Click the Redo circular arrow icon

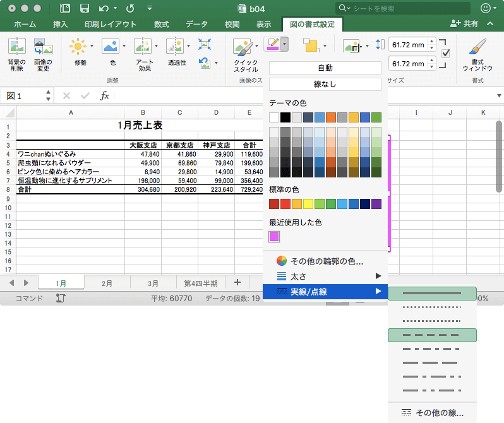click(x=130, y=8)
